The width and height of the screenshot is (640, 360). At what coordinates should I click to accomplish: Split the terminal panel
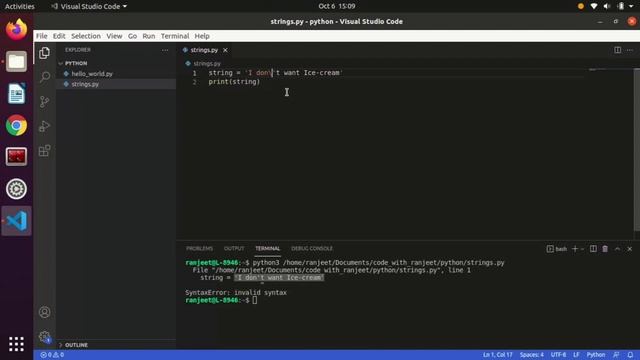593,249
